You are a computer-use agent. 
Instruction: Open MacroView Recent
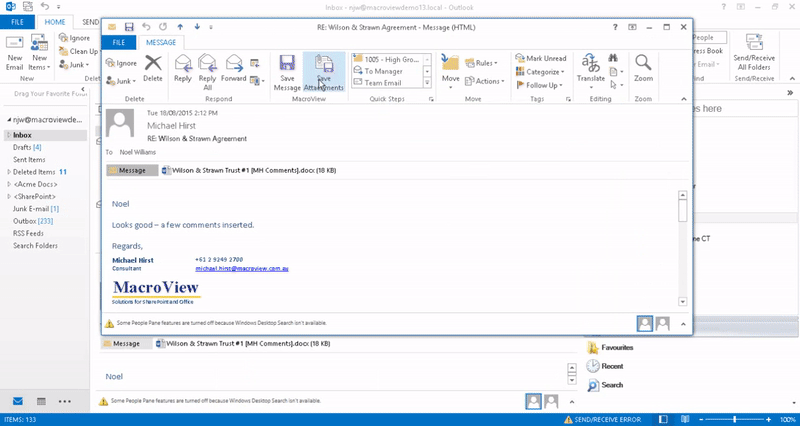(x=605, y=366)
